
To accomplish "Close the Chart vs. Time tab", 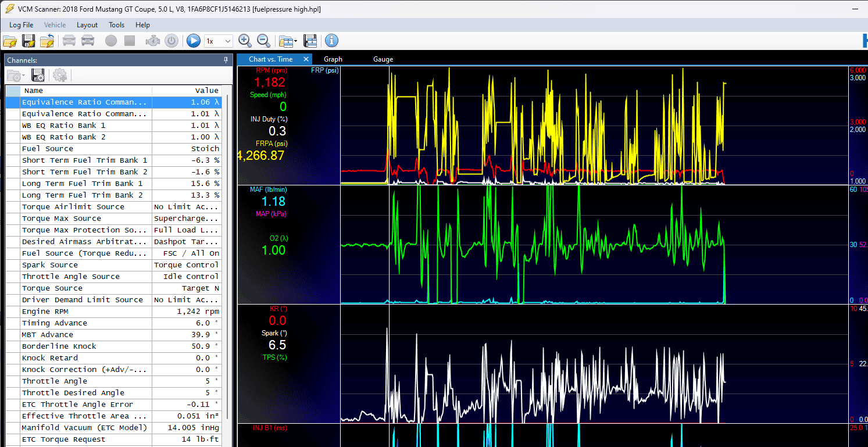I will (306, 59).
